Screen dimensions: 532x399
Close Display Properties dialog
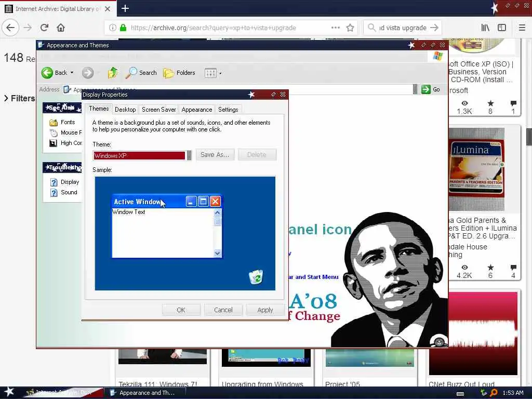pyautogui.click(x=283, y=95)
